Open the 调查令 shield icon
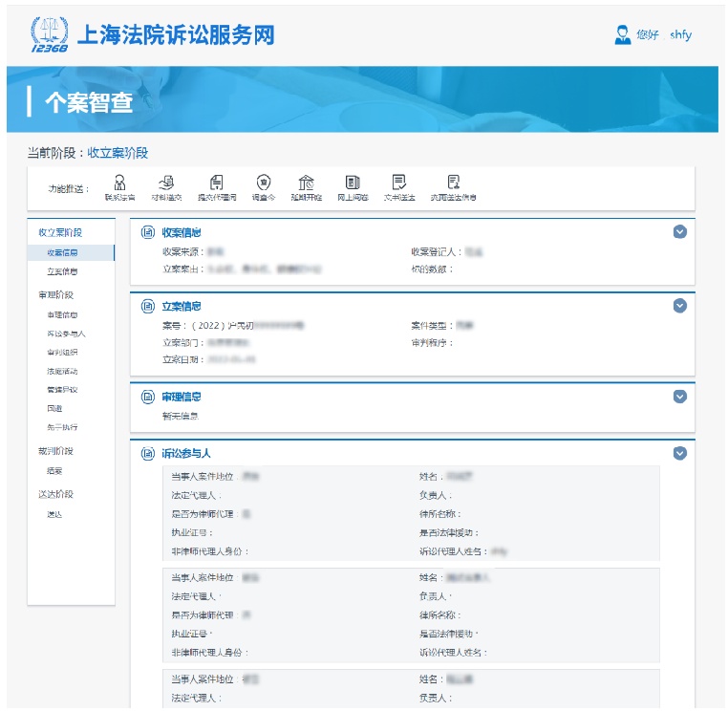 pos(263,183)
